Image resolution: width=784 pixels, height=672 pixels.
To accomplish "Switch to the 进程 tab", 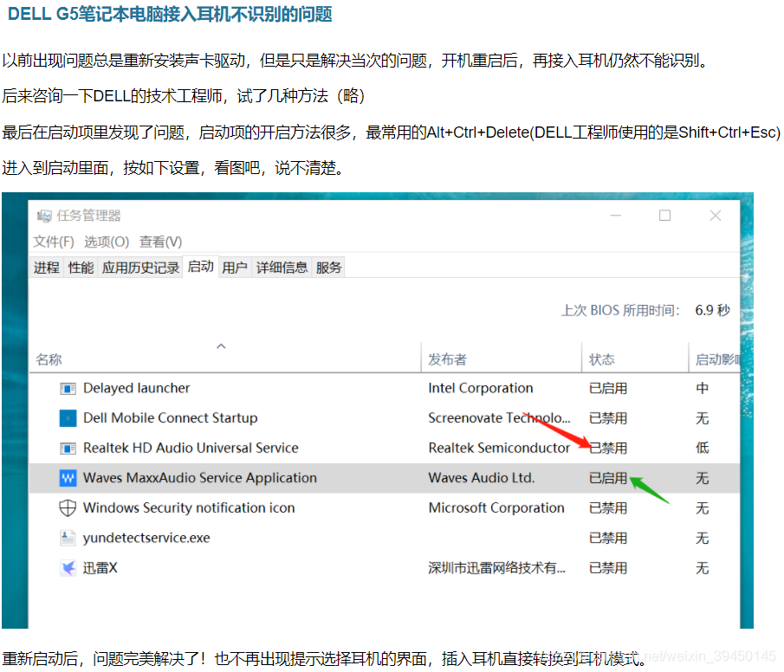I will point(47,268).
